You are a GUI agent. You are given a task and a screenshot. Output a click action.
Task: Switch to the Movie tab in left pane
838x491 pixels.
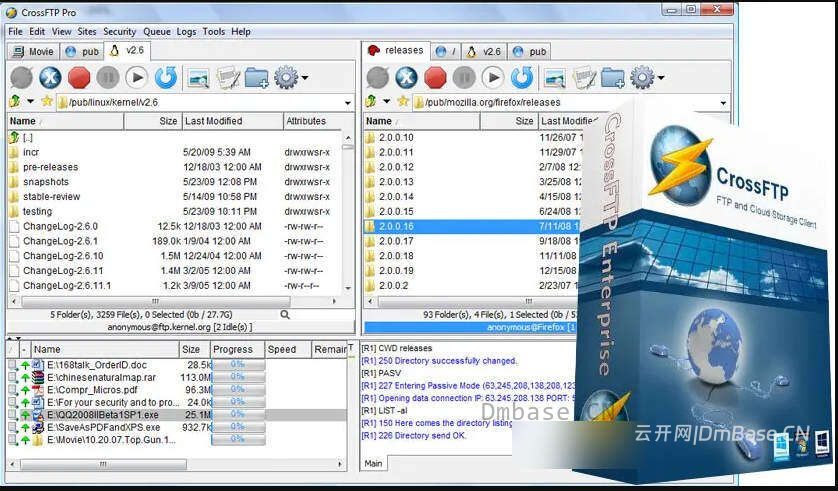point(33,51)
